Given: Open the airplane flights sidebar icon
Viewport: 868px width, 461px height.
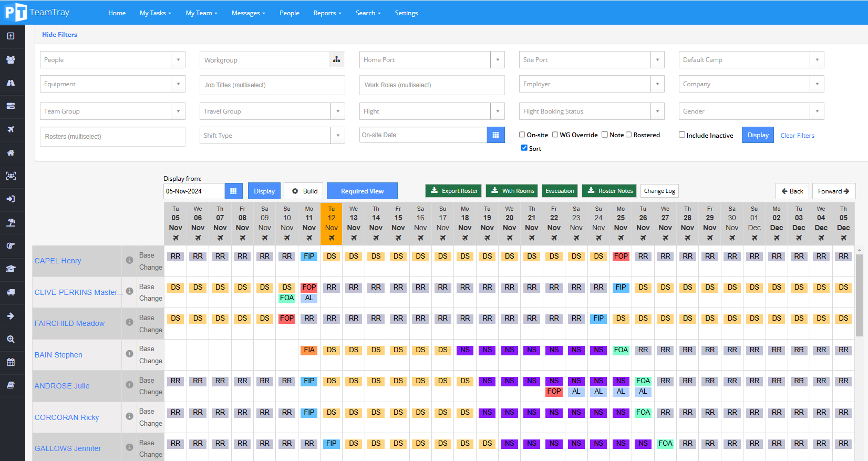Looking at the screenshot, I should (x=11, y=129).
